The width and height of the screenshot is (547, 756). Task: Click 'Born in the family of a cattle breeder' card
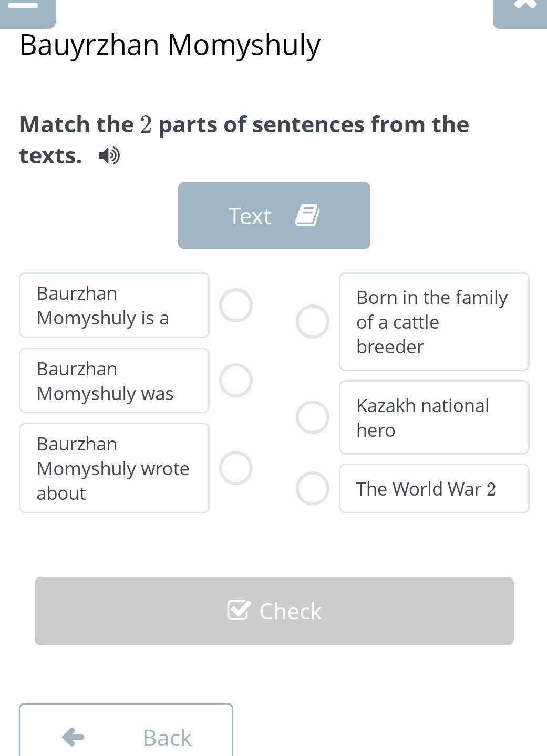click(x=434, y=321)
